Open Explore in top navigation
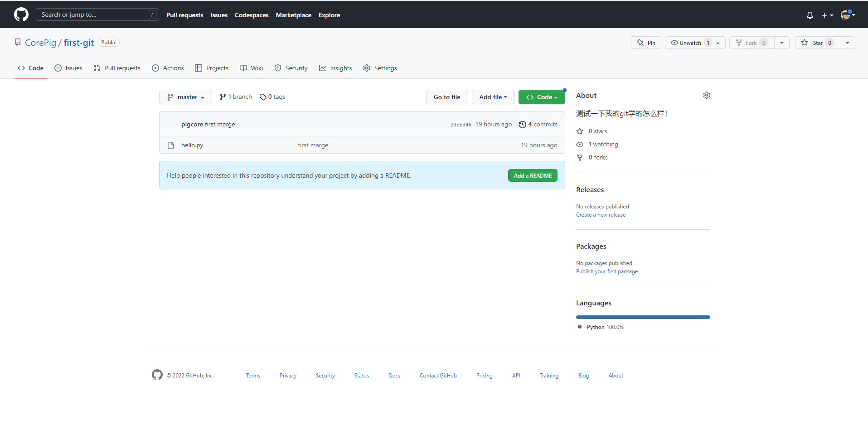 (x=329, y=15)
